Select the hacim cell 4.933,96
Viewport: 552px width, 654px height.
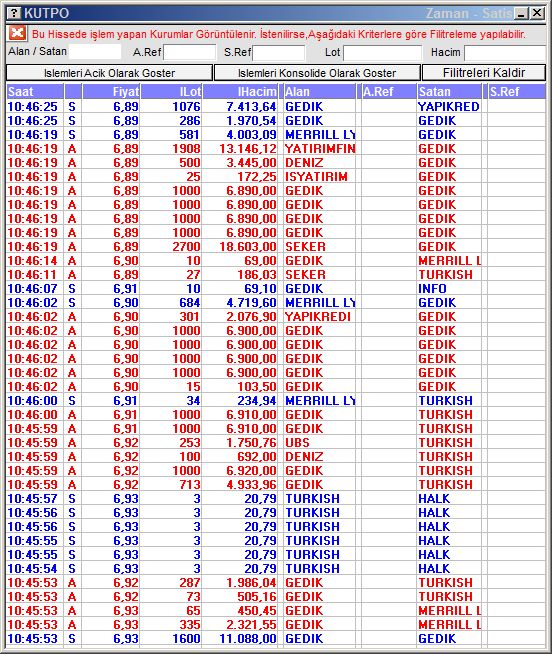point(240,485)
